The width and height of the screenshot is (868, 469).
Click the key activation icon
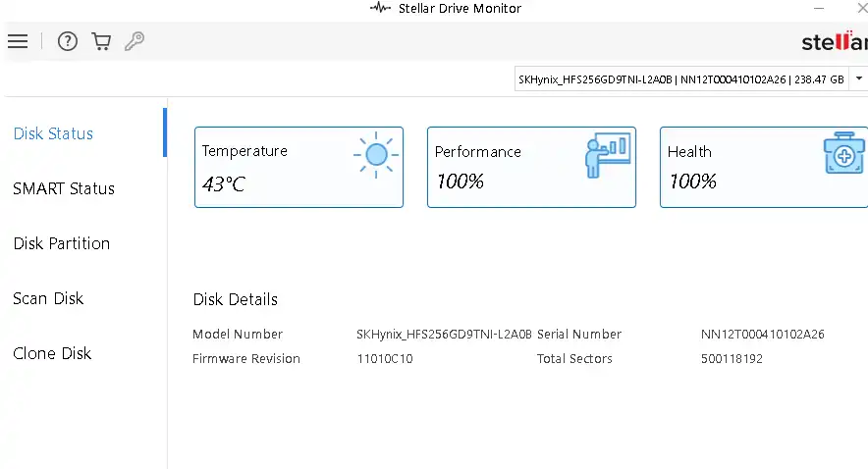click(135, 41)
